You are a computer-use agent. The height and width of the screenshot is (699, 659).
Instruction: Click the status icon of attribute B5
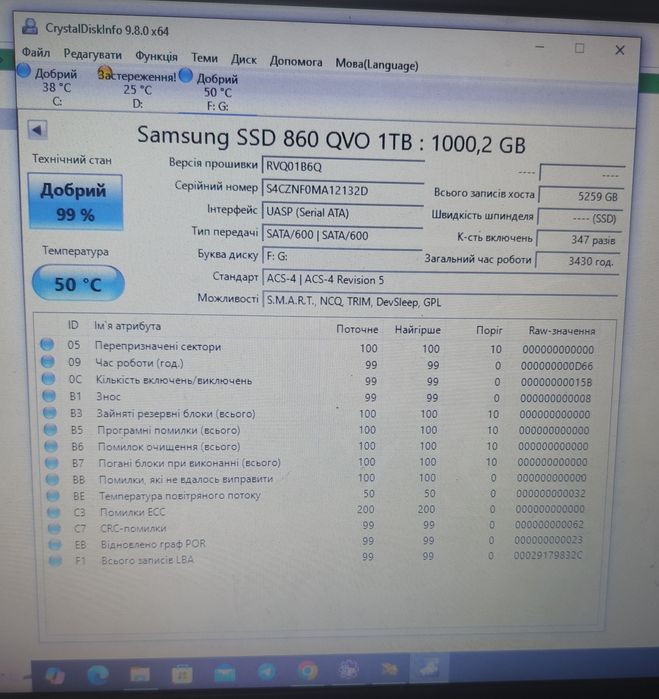pyautogui.click(x=50, y=430)
